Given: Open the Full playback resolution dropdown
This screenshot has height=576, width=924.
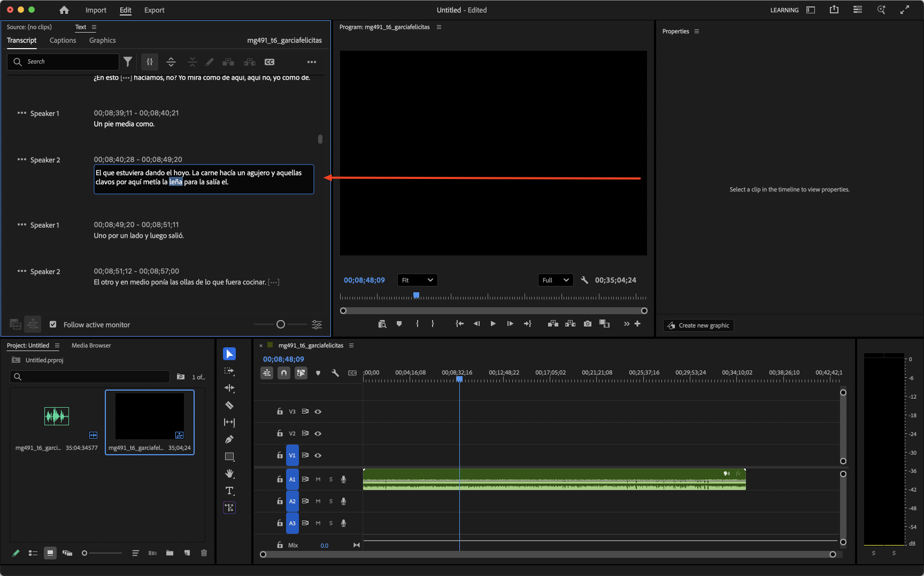Looking at the screenshot, I should tap(555, 280).
